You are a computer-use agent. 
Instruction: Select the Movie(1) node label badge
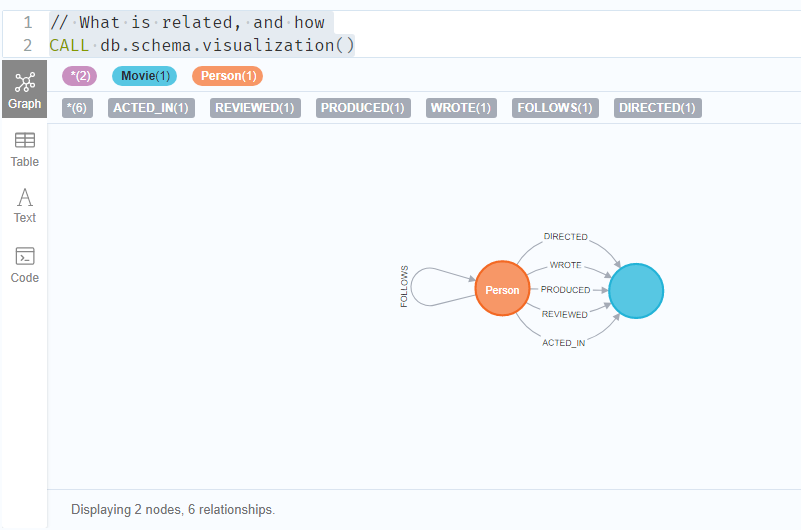click(x=145, y=76)
